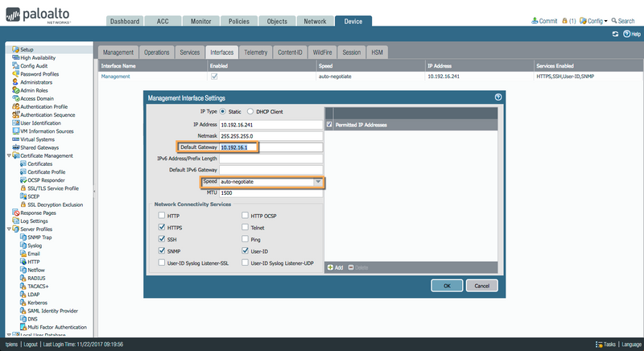Enable User-ID Syslog Listener-UDP checkbox
Image resolution: width=644 pixels, height=351 pixels.
coord(245,262)
